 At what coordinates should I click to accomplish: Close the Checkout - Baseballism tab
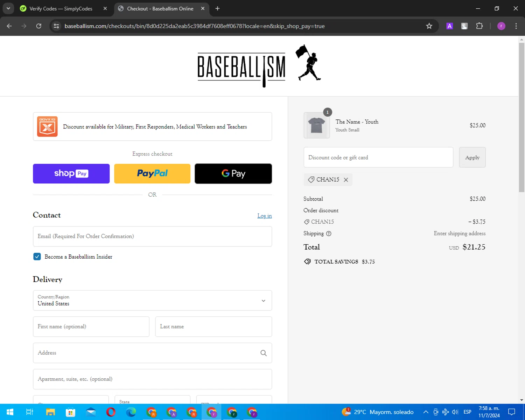(x=203, y=8)
